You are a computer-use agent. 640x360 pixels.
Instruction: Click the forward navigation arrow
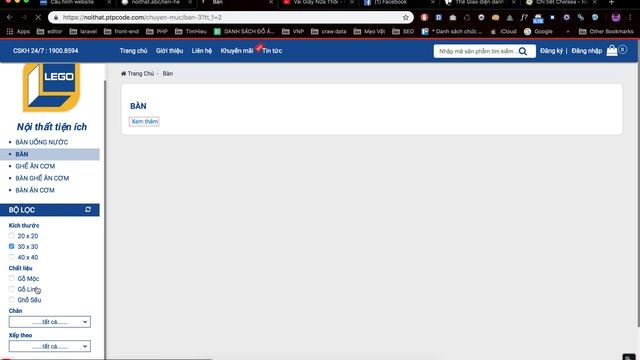point(24,18)
